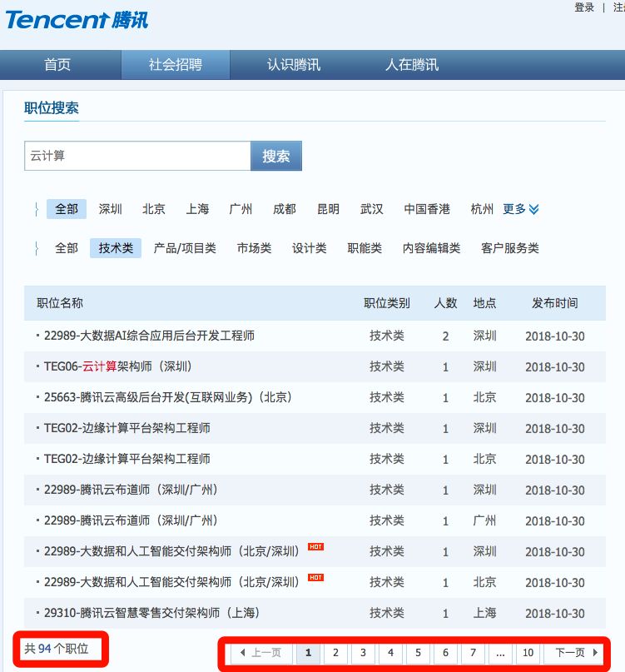Go to next page 下一页

[575, 653]
